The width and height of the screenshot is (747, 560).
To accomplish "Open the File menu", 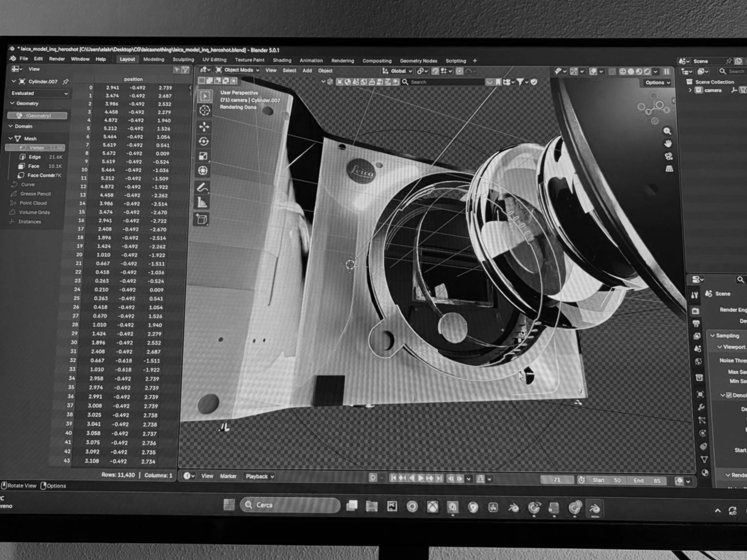I will [23, 59].
